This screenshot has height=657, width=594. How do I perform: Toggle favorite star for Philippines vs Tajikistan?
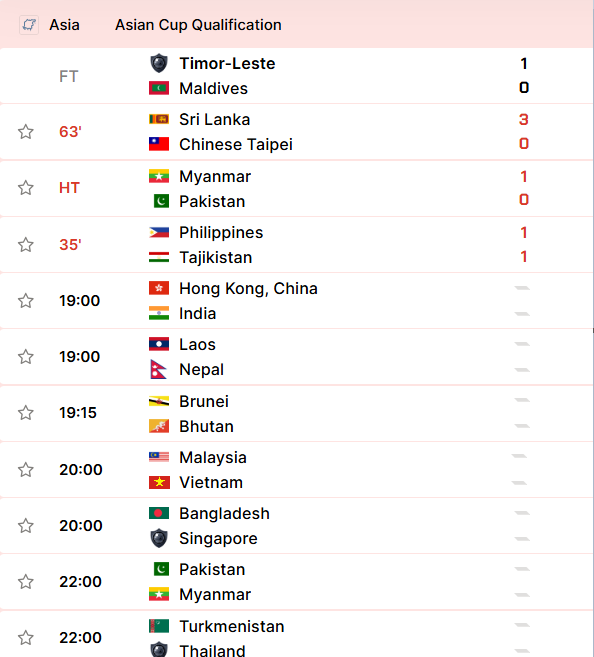coord(26,245)
